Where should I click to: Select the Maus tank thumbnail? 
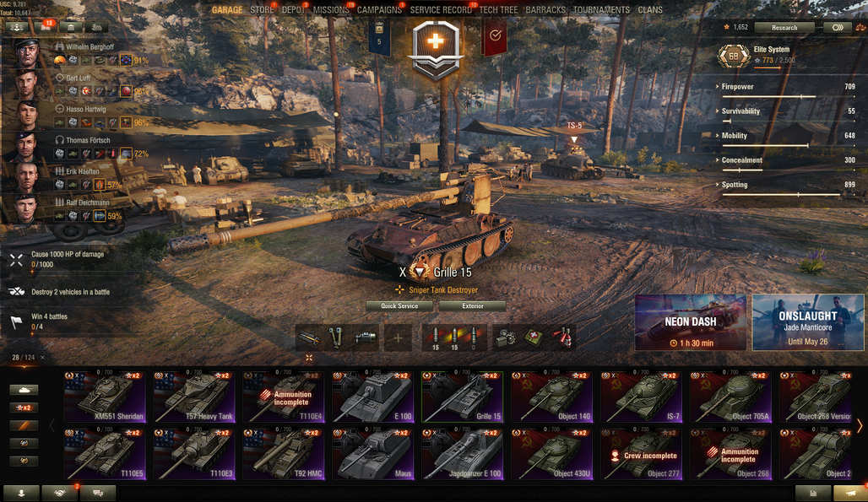tap(372, 454)
